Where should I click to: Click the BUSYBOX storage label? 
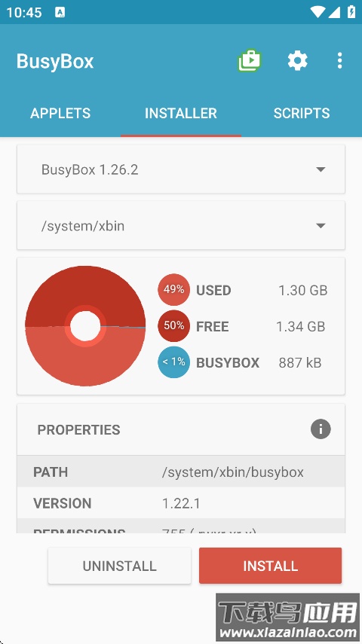[228, 362]
